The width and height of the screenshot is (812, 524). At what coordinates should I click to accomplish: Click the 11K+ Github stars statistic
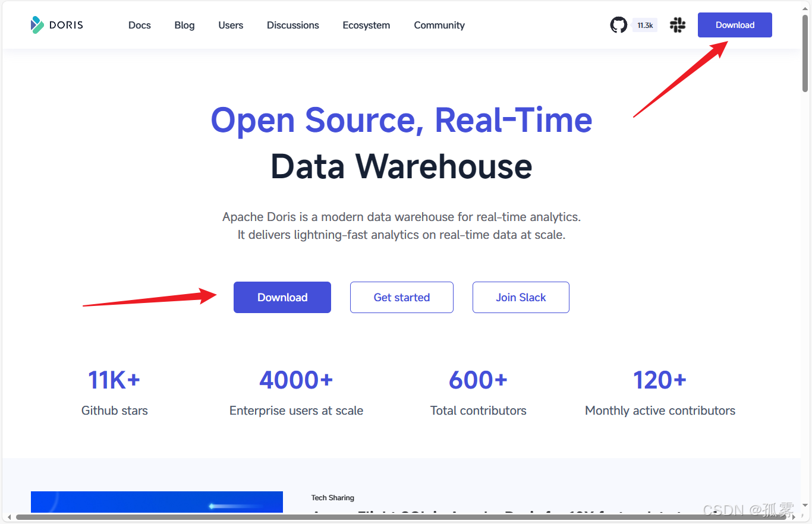(114, 393)
